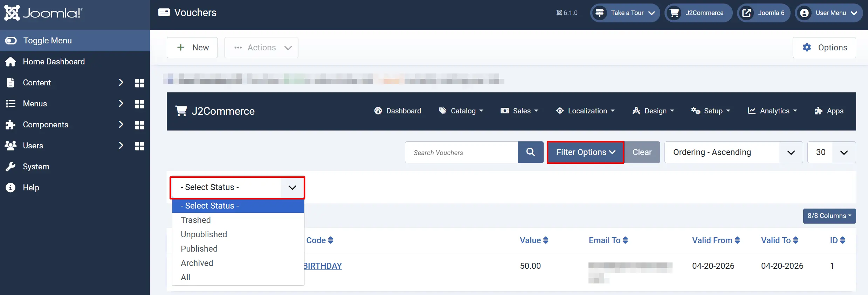Open the Ordering - Ascending dropdown
Screen dimensions: 868x295
(x=733, y=152)
